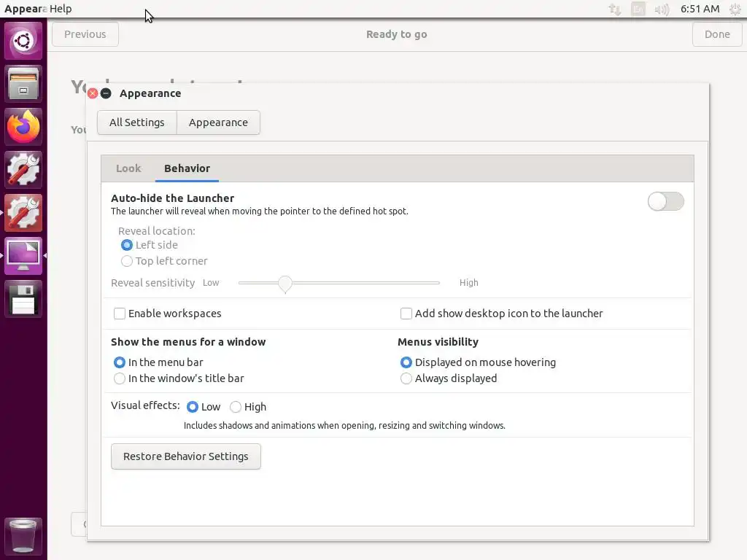Go back to All Settings
This screenshot has width=747, height=560.
137,122
